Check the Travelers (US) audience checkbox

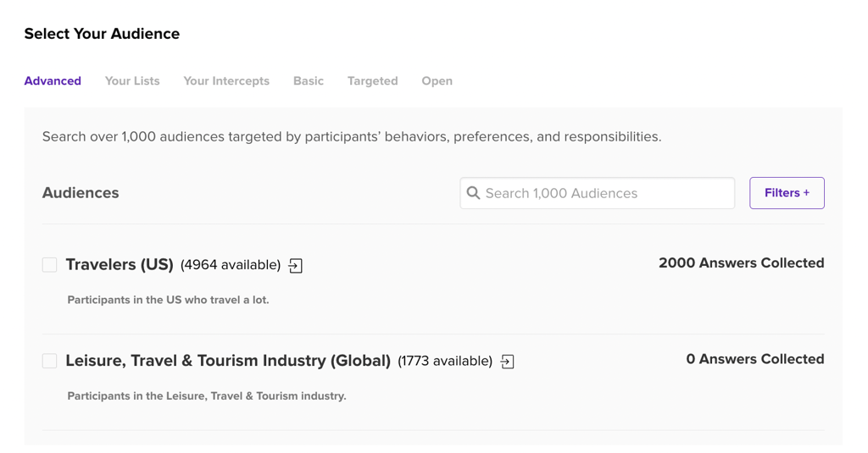point(50,265)
